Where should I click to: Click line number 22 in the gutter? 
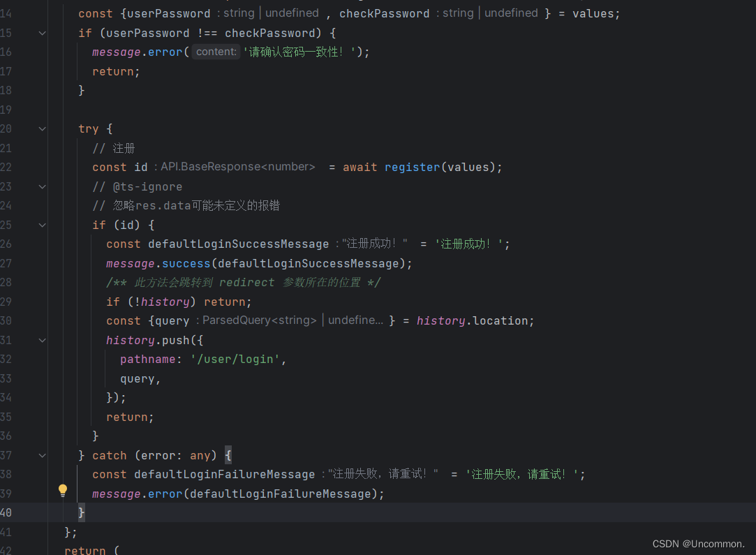(6, 168)
